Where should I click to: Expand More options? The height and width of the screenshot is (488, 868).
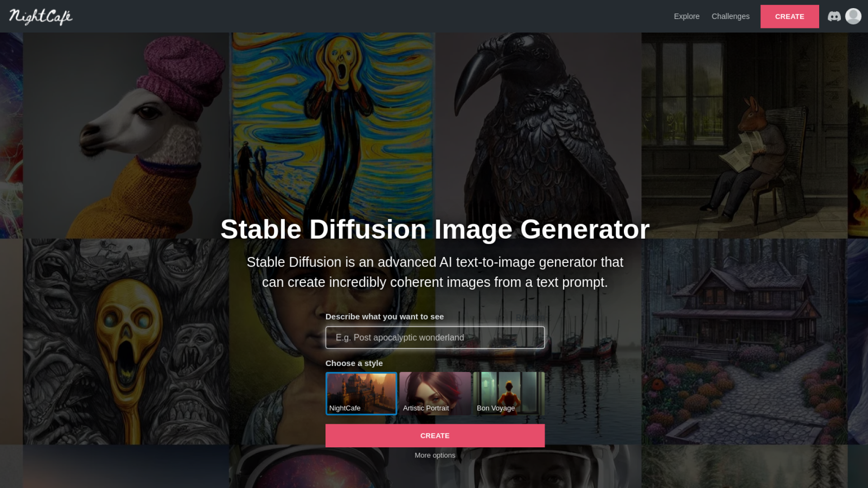(x=435, y=455)
